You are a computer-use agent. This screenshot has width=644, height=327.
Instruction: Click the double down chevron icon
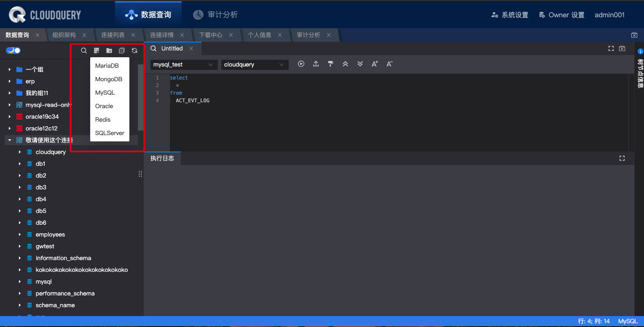360,64
